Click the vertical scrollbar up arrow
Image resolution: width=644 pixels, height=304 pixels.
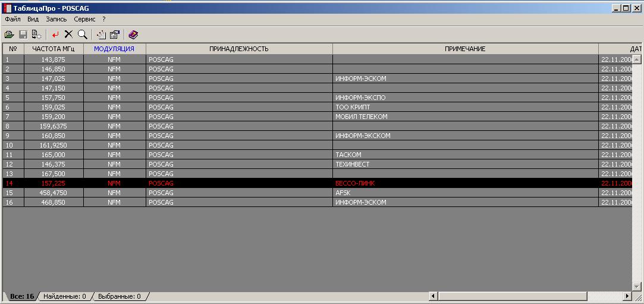point(637,59)
